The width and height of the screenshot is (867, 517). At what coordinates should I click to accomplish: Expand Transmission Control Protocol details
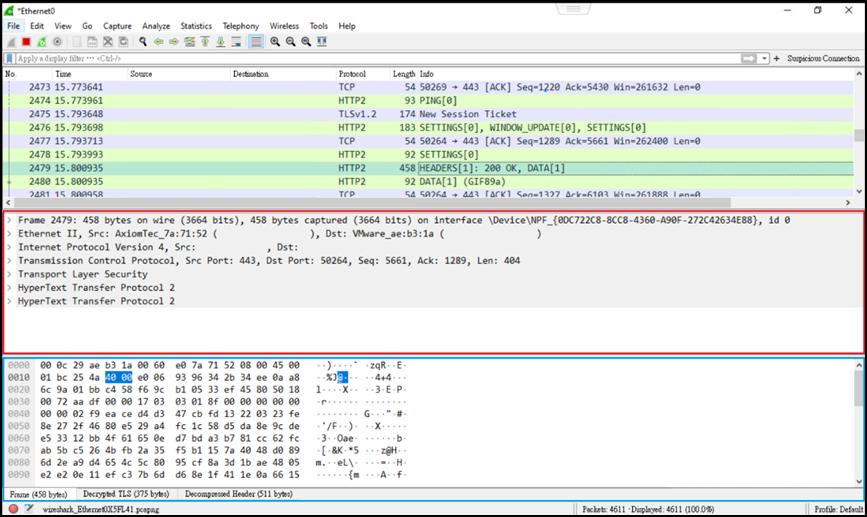coord(10,260)
